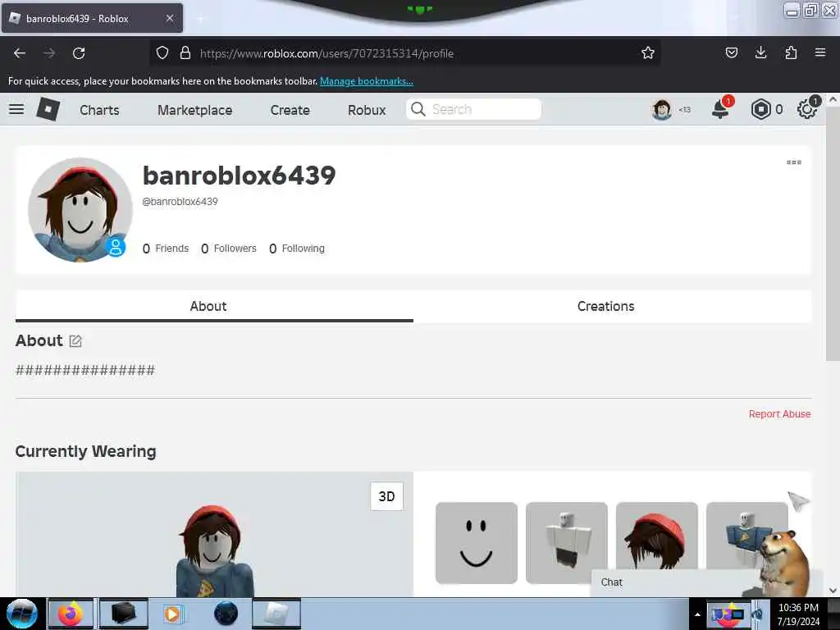Open the profile three-dots menu
840x630 pixels.
794,162
